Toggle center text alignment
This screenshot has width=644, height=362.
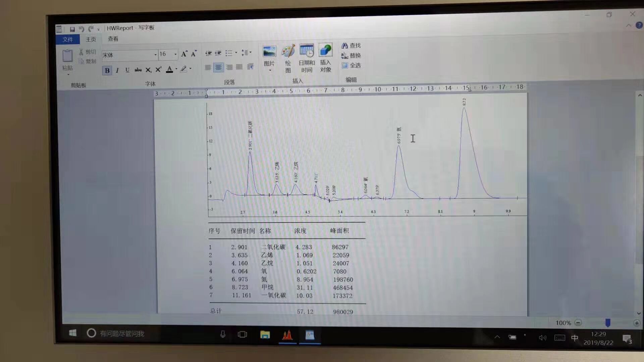pos(218,68)
